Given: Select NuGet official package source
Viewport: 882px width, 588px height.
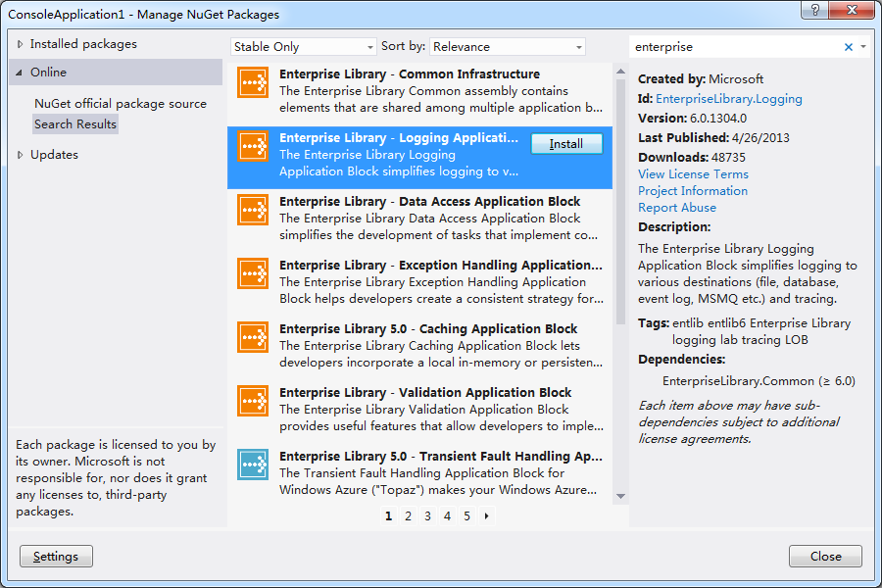Looking at the screenshot, I should click(121, 104).
